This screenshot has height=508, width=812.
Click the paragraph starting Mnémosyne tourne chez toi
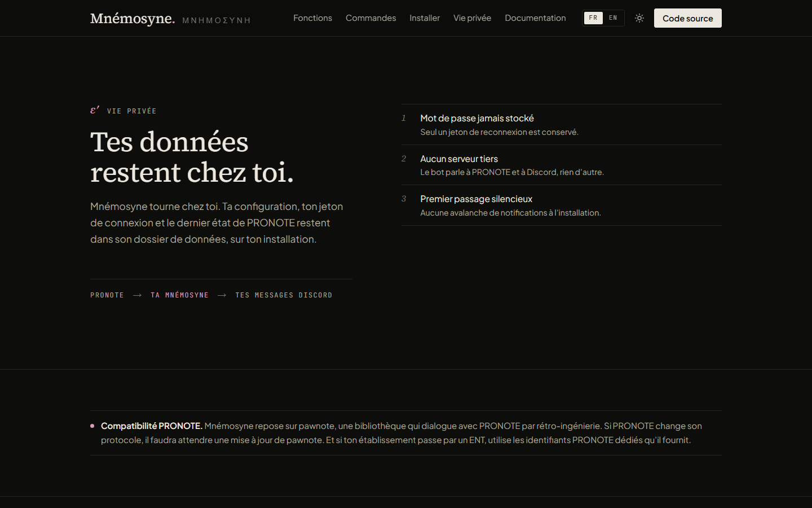(x=217, y=223)
